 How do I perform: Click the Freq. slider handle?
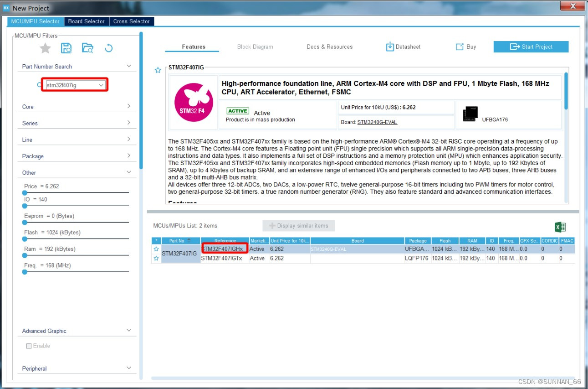pos(25,272)
